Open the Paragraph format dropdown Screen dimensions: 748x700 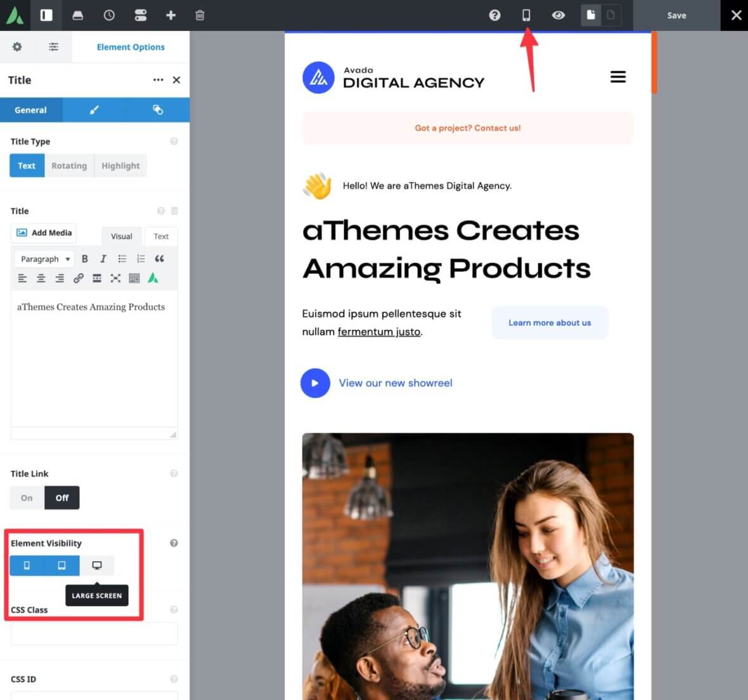click(44, 259)
